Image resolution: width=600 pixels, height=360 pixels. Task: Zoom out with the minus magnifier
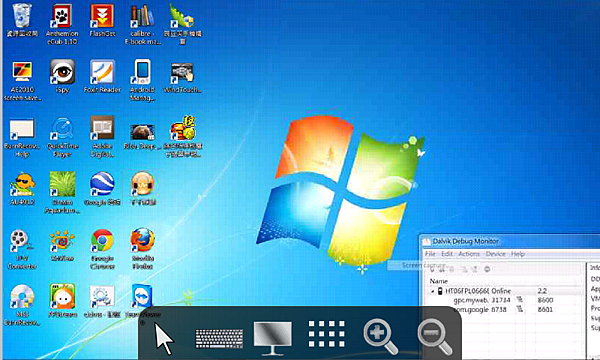click(434, 337)
